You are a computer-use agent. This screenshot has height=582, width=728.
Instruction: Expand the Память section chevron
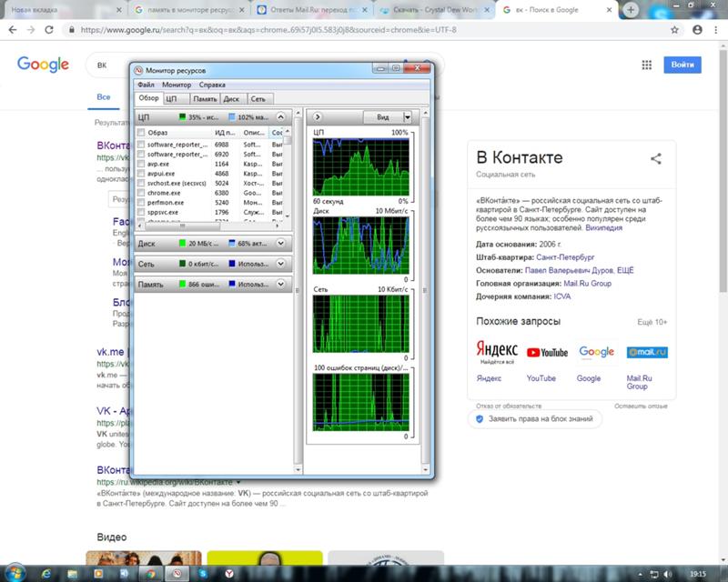tap(280, 284)
